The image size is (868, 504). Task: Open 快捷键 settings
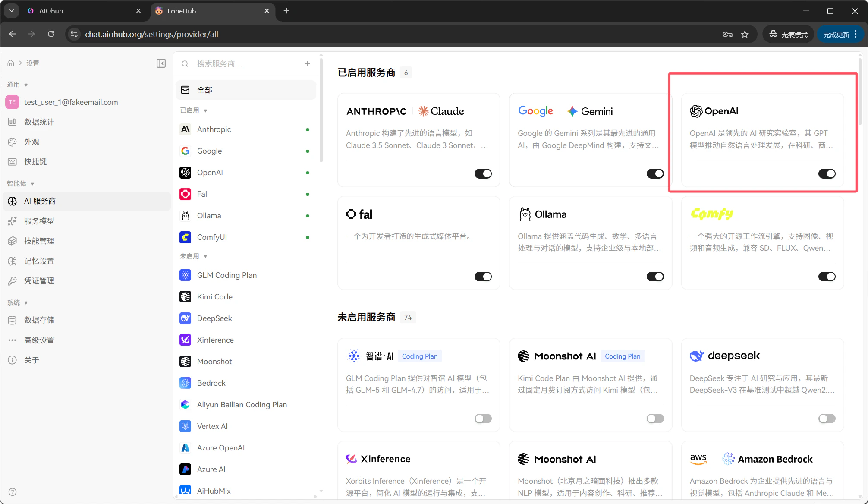coord(86,162)
